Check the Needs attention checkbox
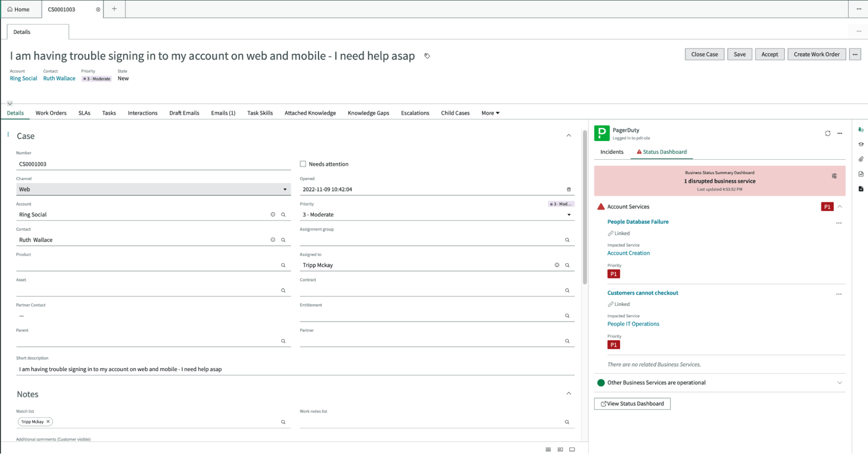This screenshot has width=868, height=454. tap(303, 164)
